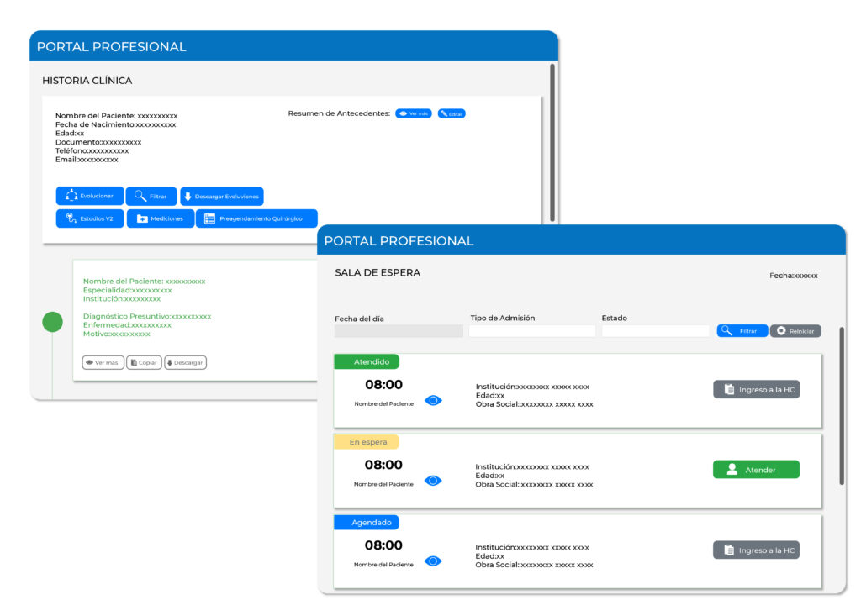Click the Diagnóstico Presuntivo line
861x616 pixels.
(147, 316)
